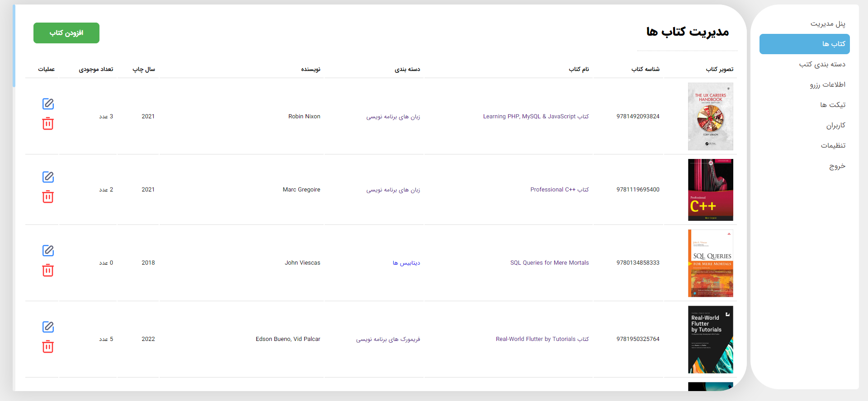Open کتاب ها in the sidebar
Image resolution: width=868 pixels, height=401 pixels.
(805, 44)
